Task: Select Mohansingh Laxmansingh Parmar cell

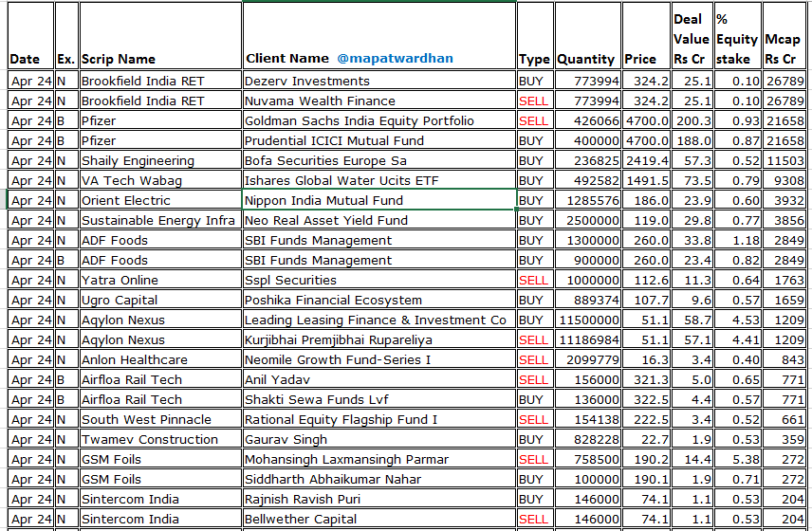Action: point(379,460)
